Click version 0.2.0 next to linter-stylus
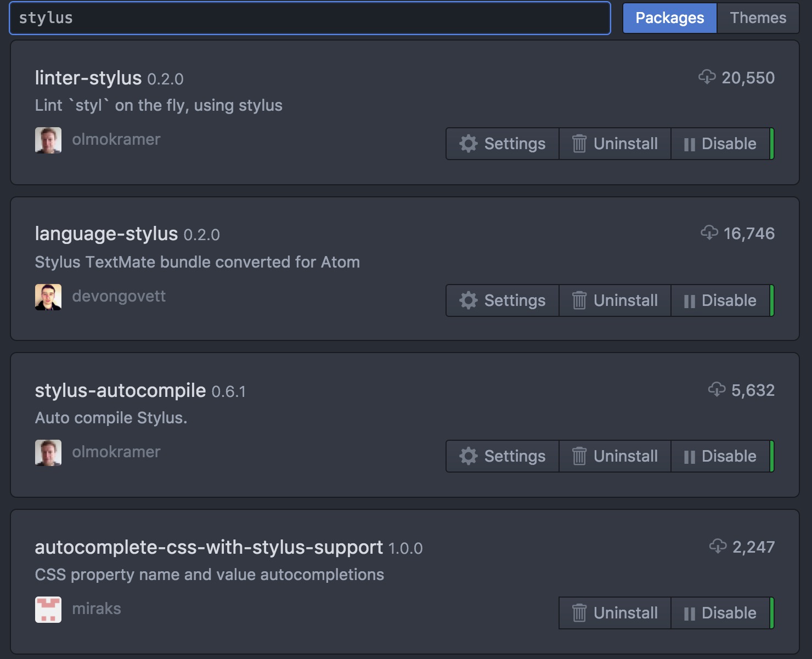Screen dimensions: 812x659 [165, 79]
